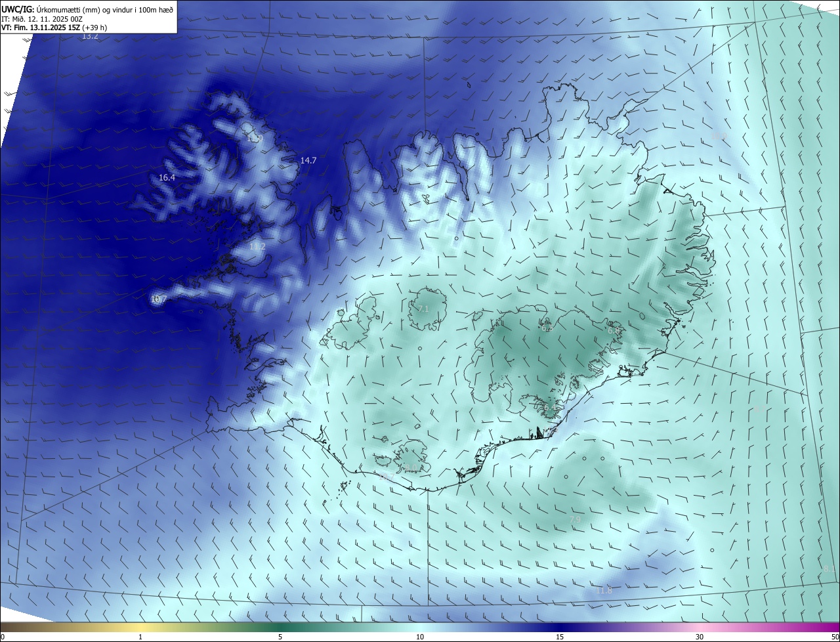Screen dimensions: 840x642
Task: Click the 6.4 value label on the map
Action: pos(550,407)
